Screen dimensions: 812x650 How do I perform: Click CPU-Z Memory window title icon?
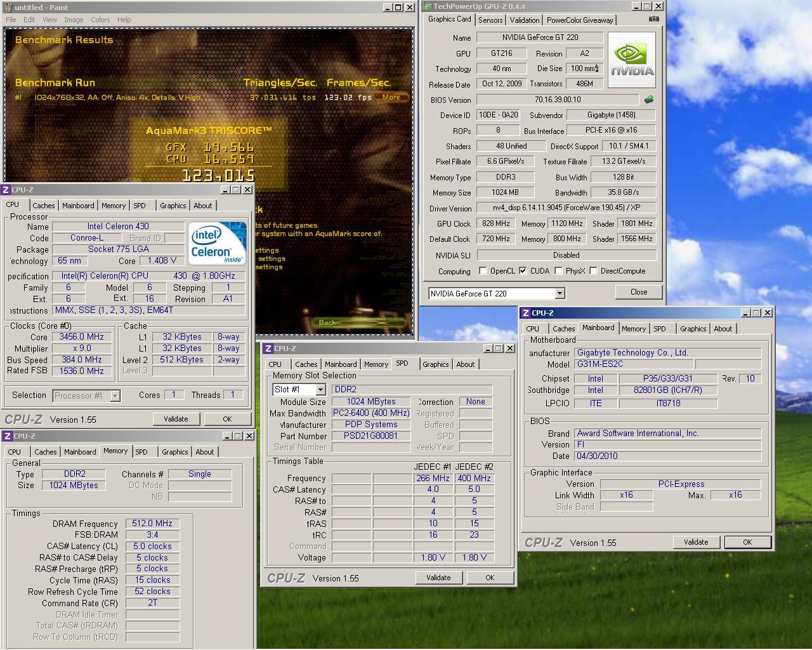click(6, 436)
